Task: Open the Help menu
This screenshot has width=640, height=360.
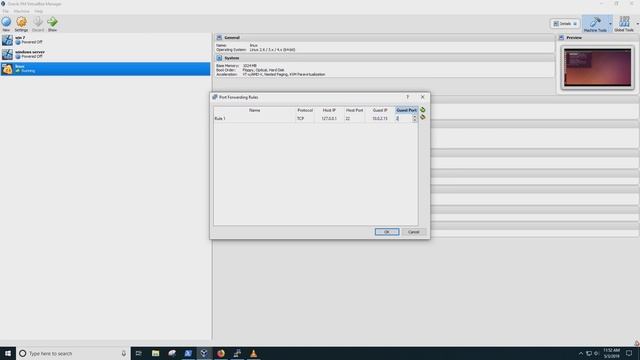Action: pos(38,11)
